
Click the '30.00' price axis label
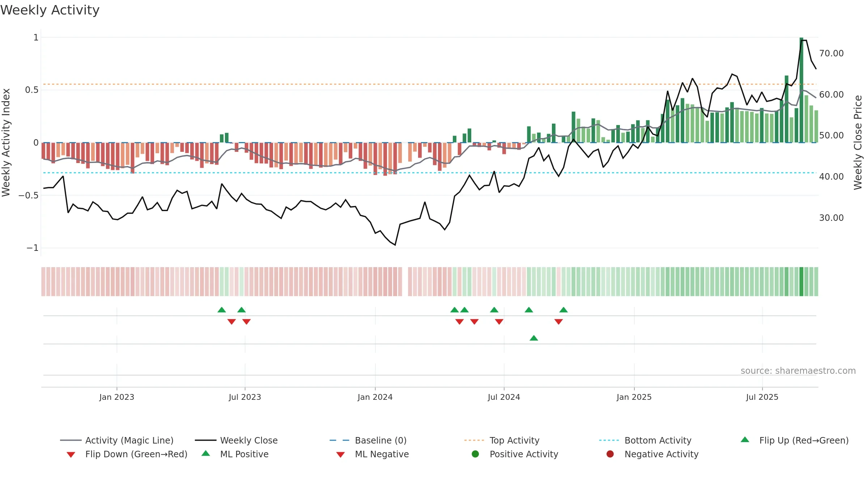click(831, 218)
